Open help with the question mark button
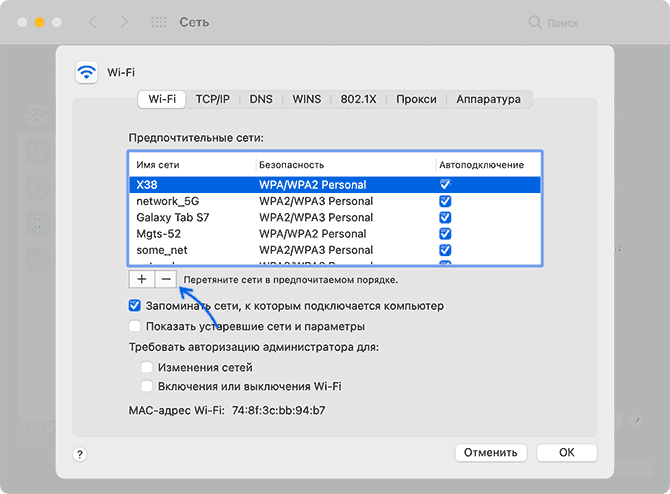 [x=80, y=454]
